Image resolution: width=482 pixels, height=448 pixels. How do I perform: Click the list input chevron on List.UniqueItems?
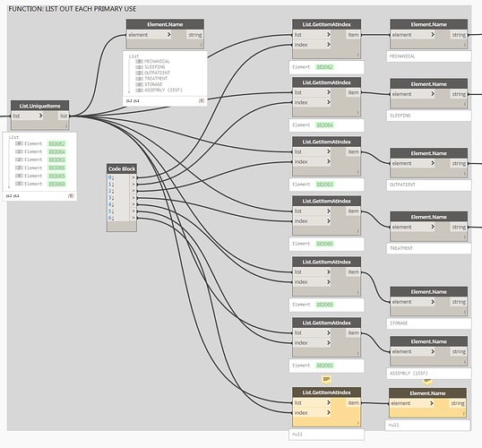point(40,116)
